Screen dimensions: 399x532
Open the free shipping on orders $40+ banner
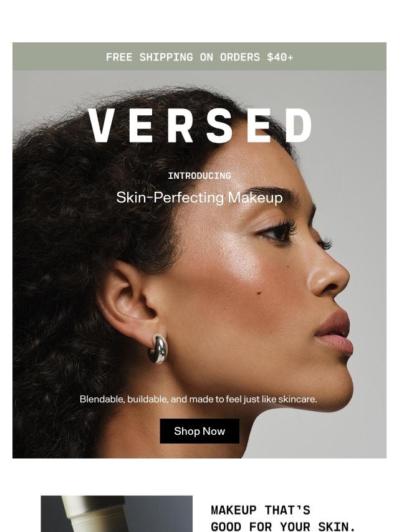pyautogui.click(x=199, y=57)
